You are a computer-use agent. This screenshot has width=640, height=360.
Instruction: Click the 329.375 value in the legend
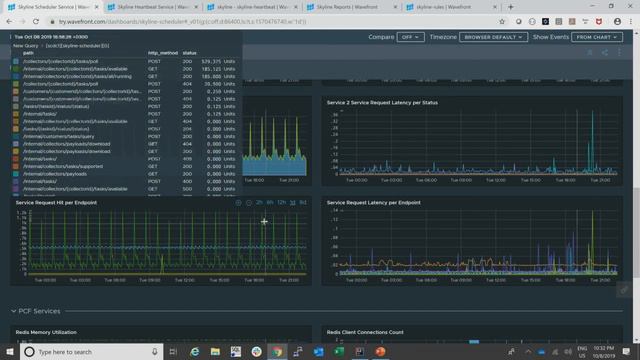coord(211,61)
